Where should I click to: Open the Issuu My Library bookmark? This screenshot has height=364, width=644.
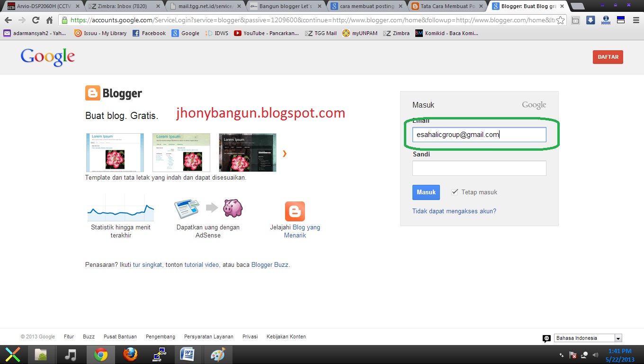[x=100, y=33]
